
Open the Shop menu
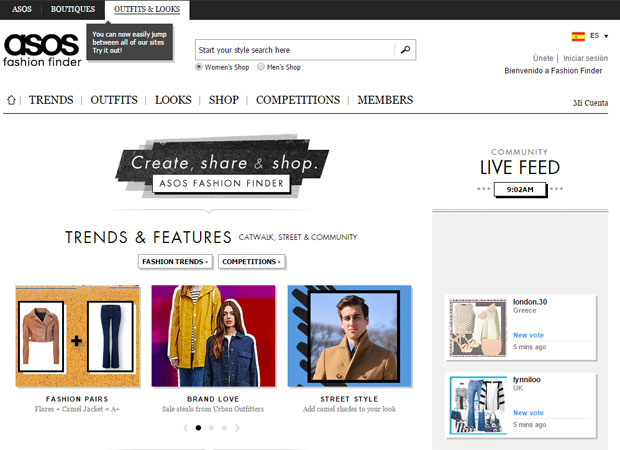coord(224,100)
